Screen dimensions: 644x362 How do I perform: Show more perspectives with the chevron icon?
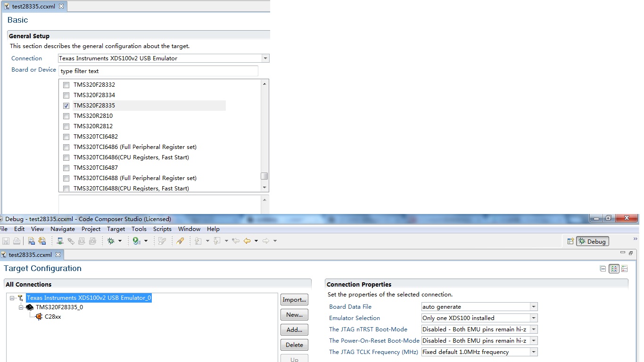coord(635,239)
